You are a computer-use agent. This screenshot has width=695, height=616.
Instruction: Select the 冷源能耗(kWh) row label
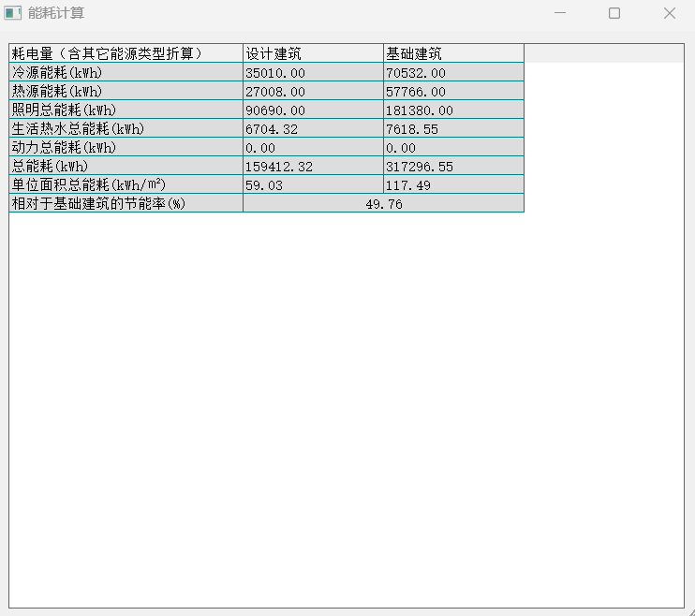(126, 72)
